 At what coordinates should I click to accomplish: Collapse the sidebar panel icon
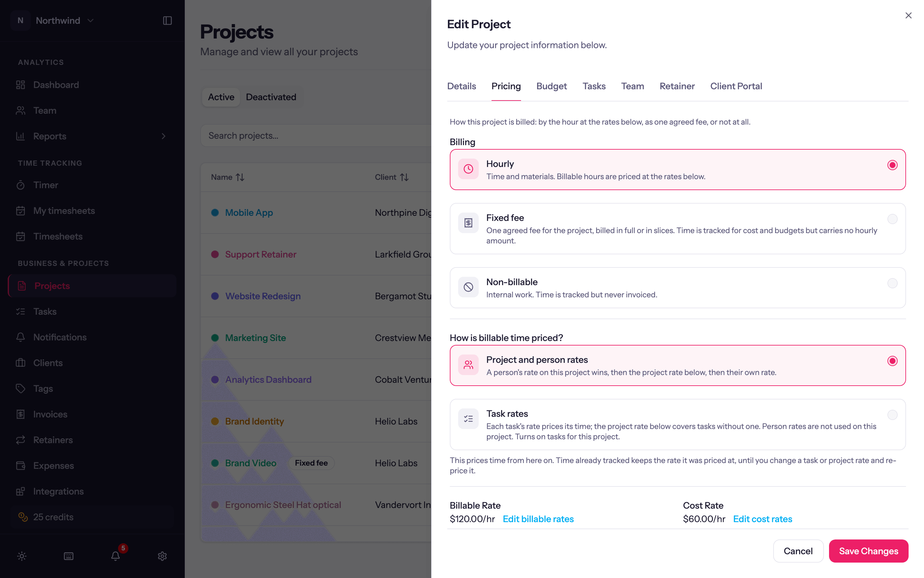[x=167, y=21]
